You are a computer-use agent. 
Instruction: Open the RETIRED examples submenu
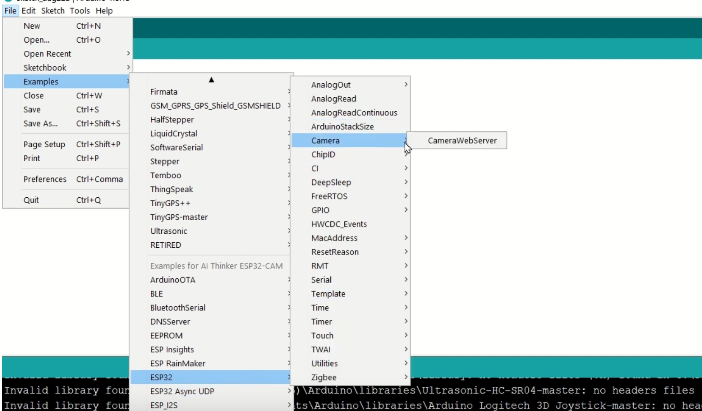coord(211,245)
